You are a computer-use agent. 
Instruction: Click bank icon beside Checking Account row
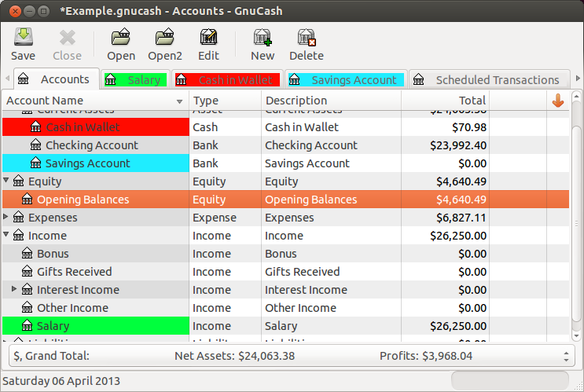pyautogui.click(x=35, y=145)
